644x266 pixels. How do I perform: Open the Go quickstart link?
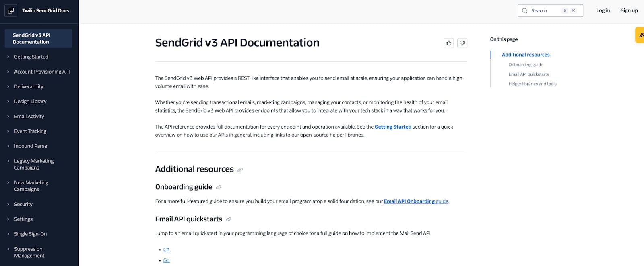coord(166,261)
